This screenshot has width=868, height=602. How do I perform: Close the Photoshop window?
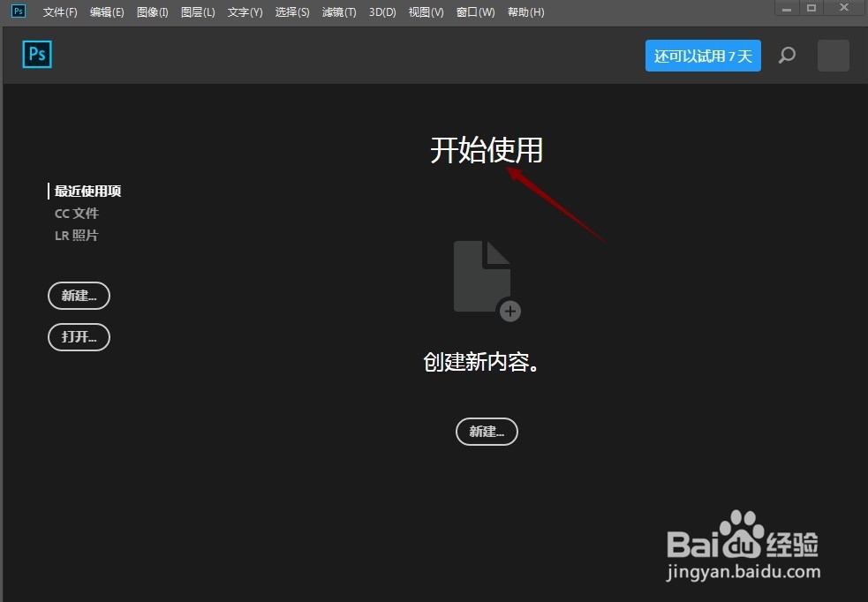pos(843,8)
